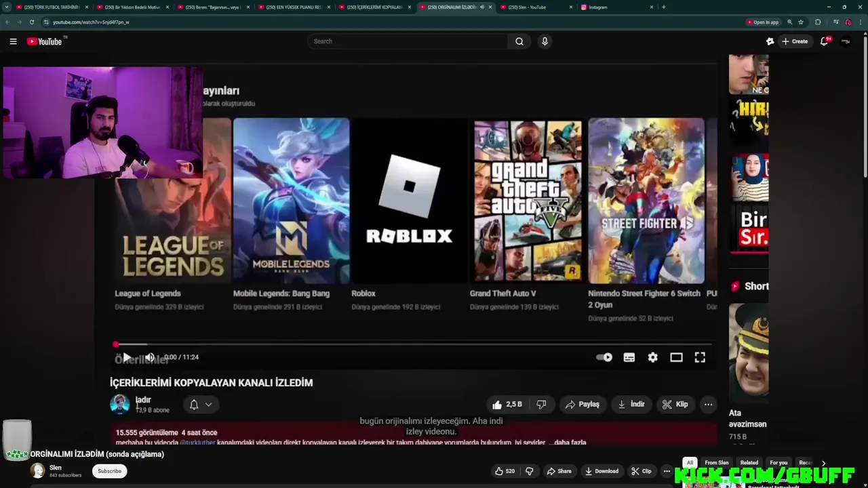
Task: Open account avatar menu on YouTube header
Action: (x=846, y=41)
